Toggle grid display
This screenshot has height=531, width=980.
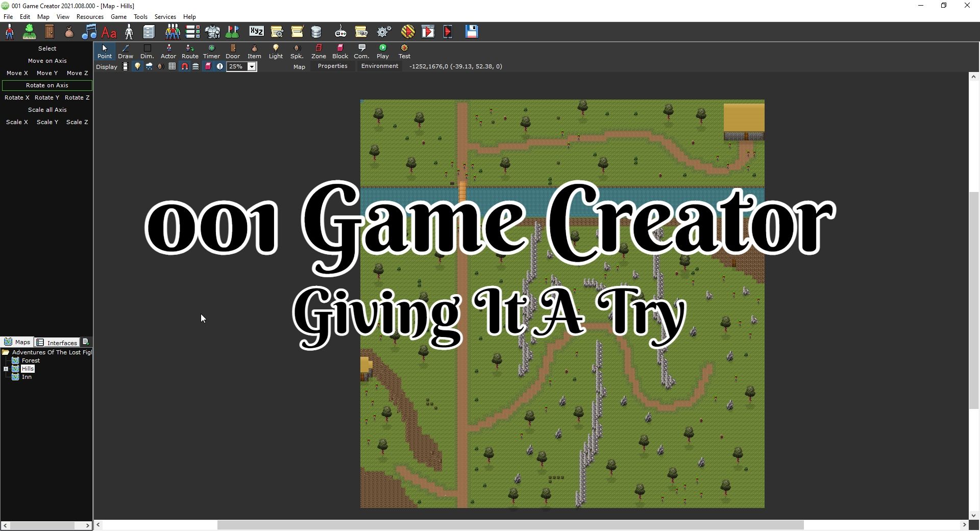point(173,66)
